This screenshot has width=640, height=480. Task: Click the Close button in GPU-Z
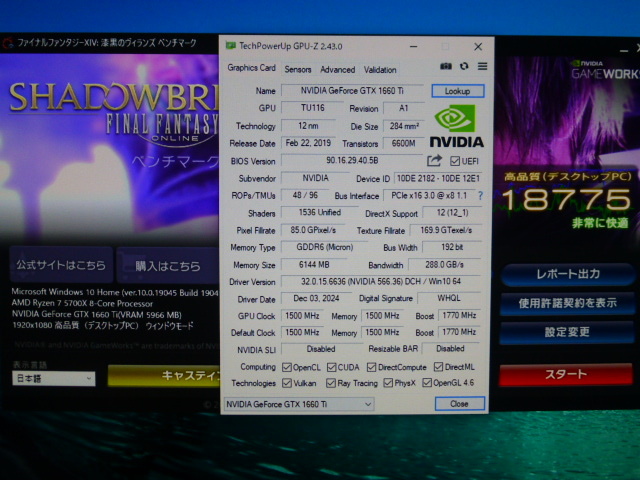(460, 404)
